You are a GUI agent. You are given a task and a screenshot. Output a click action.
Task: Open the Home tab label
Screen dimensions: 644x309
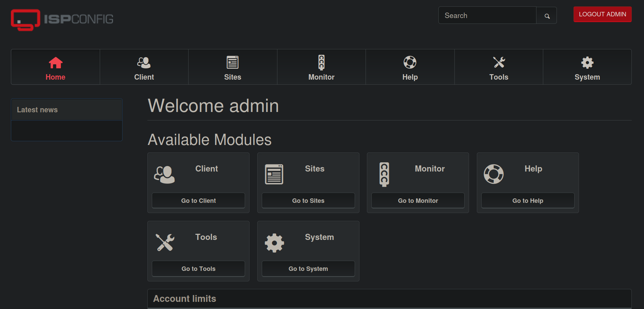coord(55,77)
